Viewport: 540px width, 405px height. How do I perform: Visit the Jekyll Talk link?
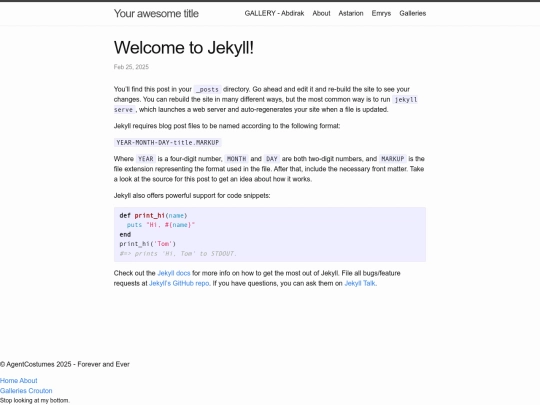tap(360, 283)
